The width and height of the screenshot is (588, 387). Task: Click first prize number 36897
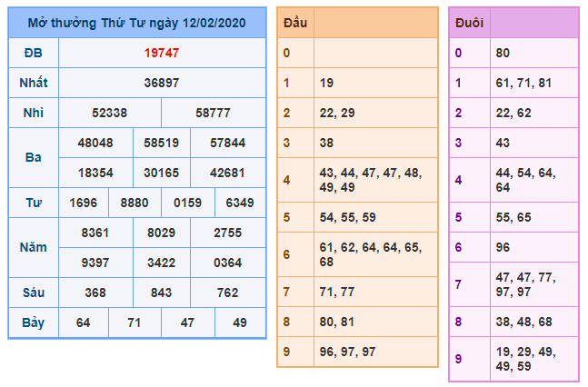[162, 83]
